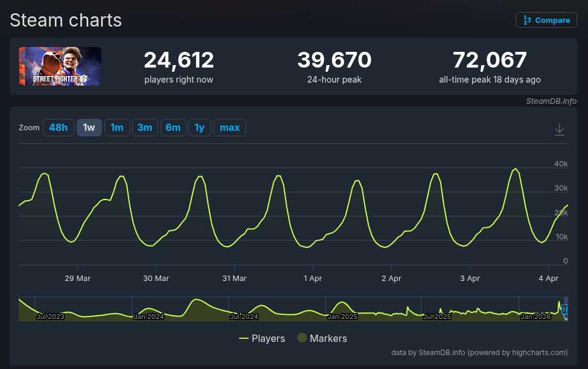Click Jan 2025 in the navigator timeline
This screenshot has width=588, height=369.
coord(342,317)
